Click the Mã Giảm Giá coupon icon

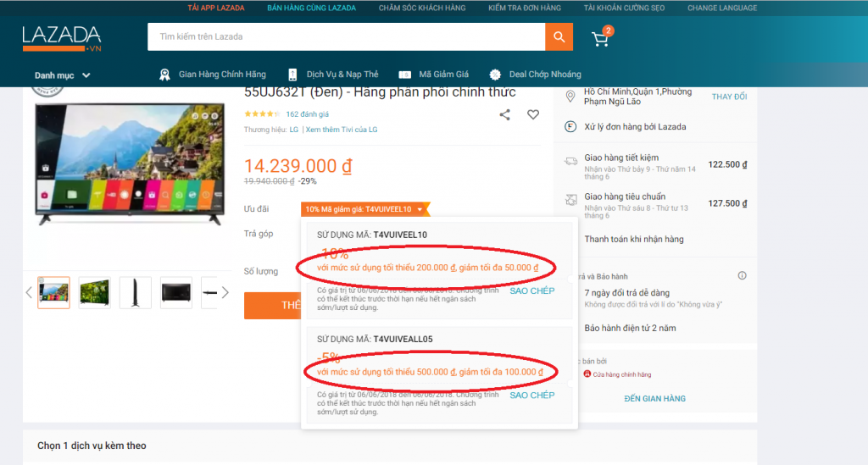(404, 75)
